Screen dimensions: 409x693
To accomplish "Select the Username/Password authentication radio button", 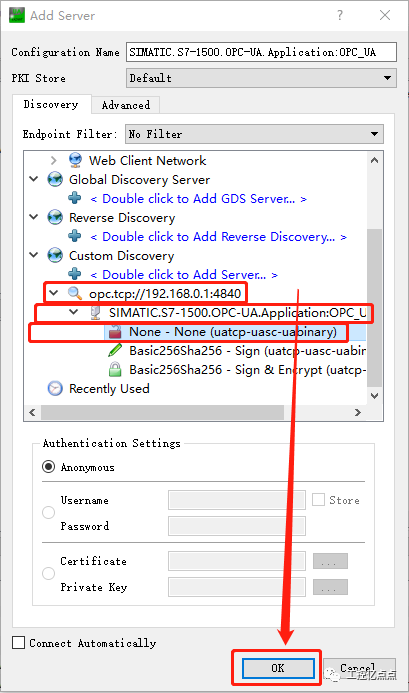I will click(x=48, y=513).
